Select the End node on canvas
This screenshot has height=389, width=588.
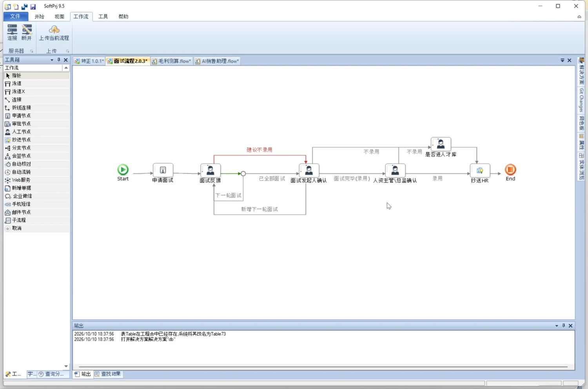point(510,170)
